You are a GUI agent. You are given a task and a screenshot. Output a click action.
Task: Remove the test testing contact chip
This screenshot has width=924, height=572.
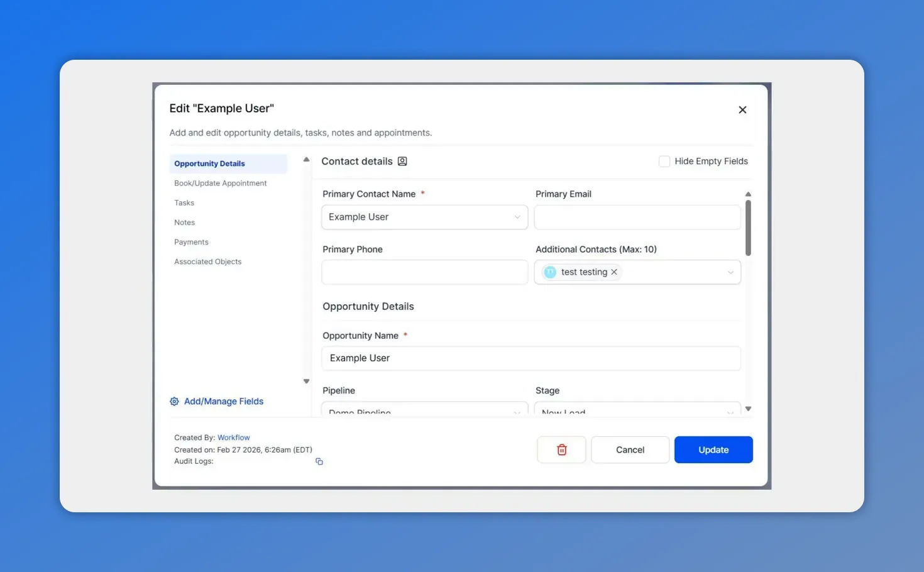614,272
